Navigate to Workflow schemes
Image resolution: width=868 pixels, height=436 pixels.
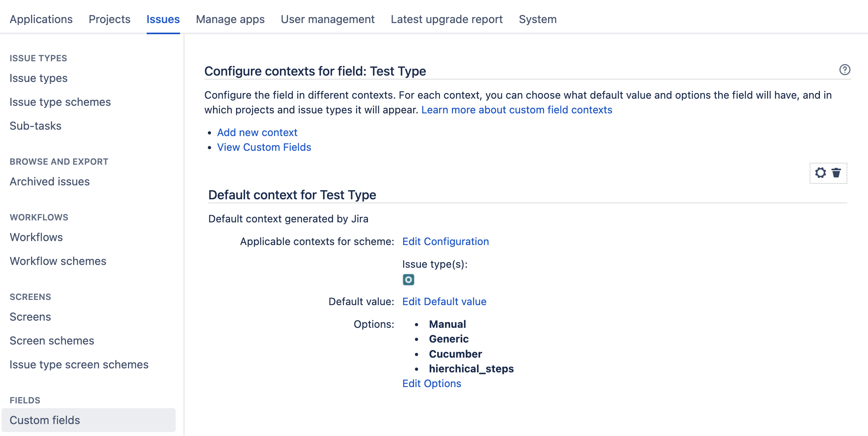[x=58, y=261]
